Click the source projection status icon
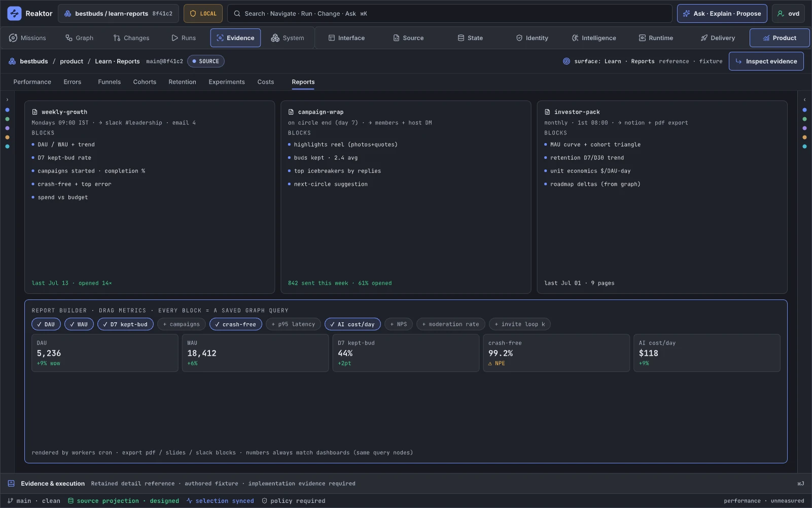This screenshot has width=812, height=508. (x=71, y=501)
